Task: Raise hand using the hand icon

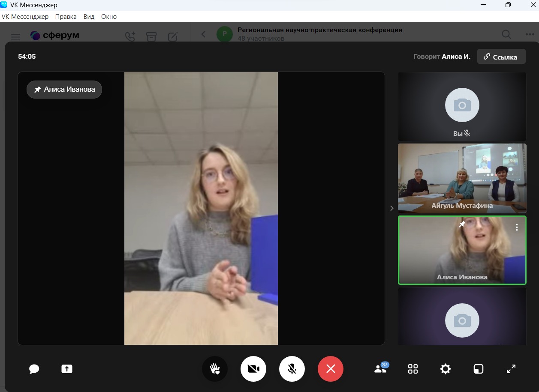Action: tap(215, 369)
